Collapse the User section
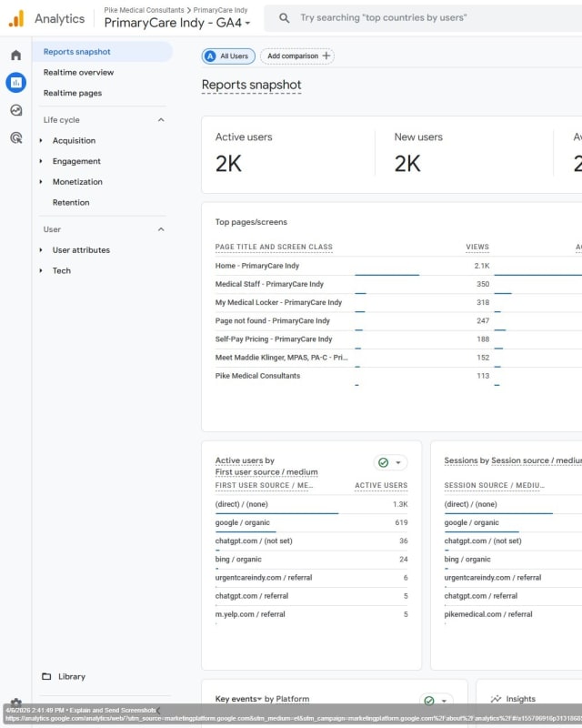582x728 pixels. (161, 229)
